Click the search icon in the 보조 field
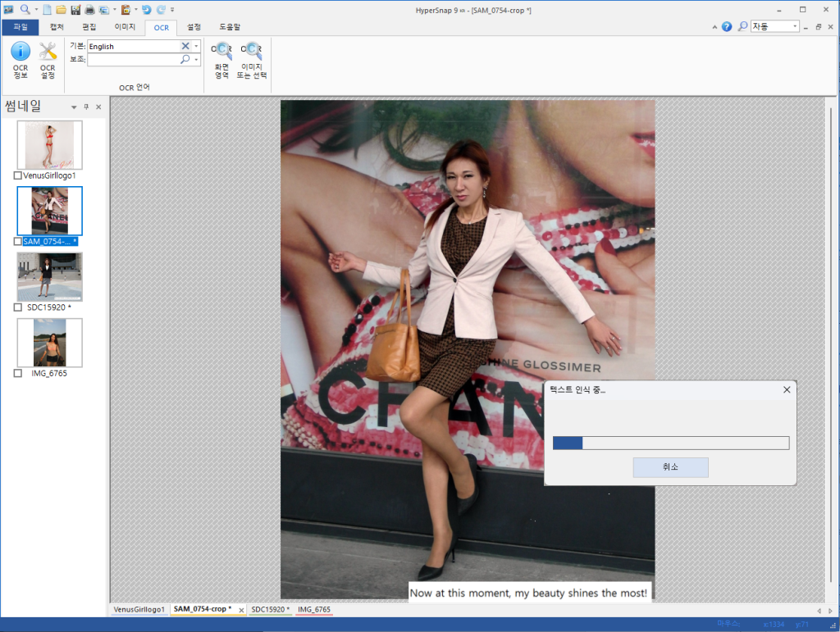Viewport: 840px width, 632px height. (x=185, y=59)
